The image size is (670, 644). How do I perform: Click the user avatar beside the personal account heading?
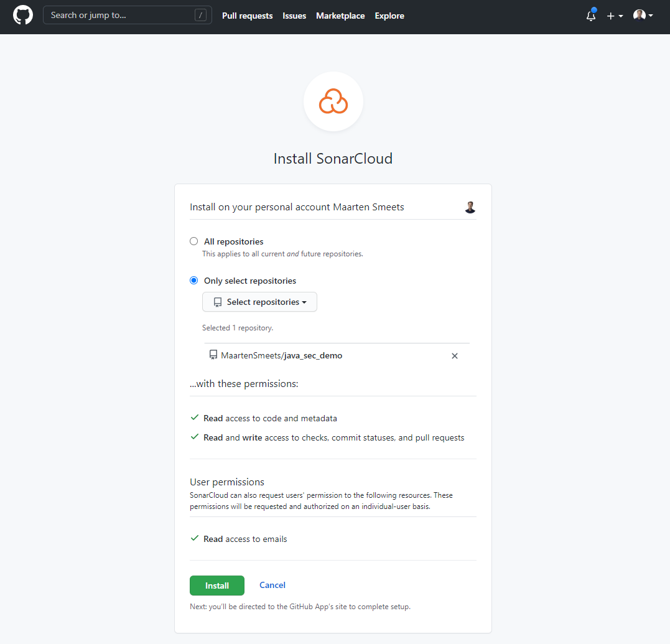[x=470, y=207]
